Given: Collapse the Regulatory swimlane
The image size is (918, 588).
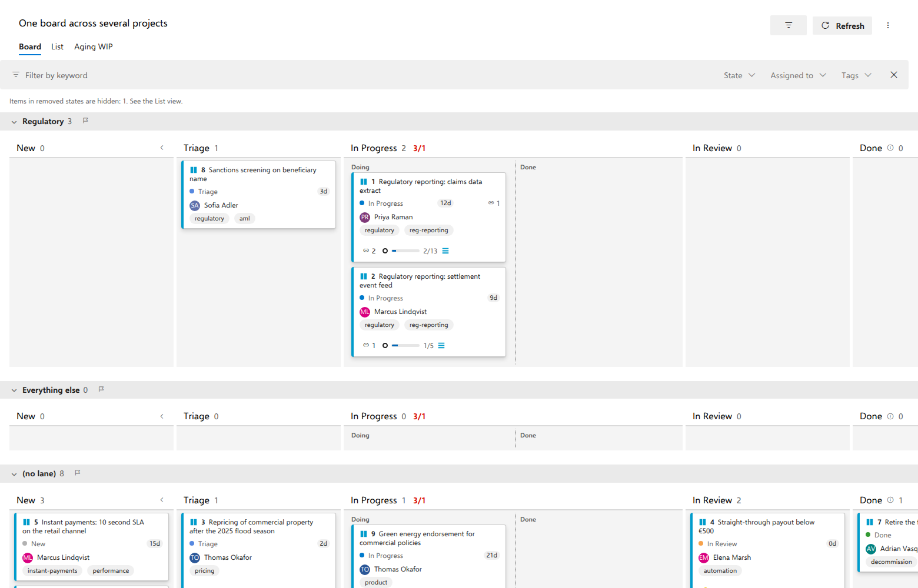Looking at the screenshot, I should click(x=14, y=122).
